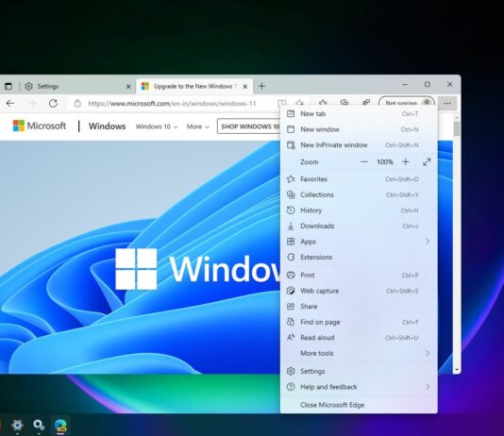
Task: Expand Help and feedback submenu arrow
Action: pos(428,387)
